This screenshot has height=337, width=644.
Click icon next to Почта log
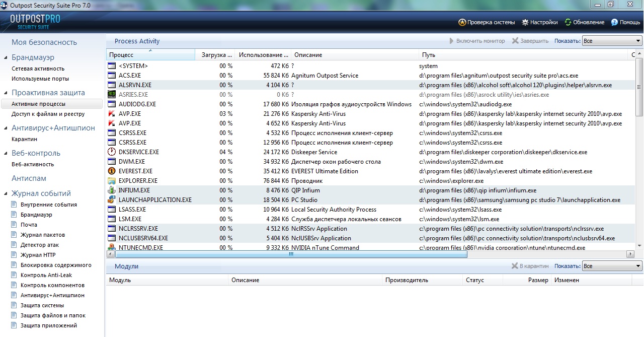(x=15, y=225)
